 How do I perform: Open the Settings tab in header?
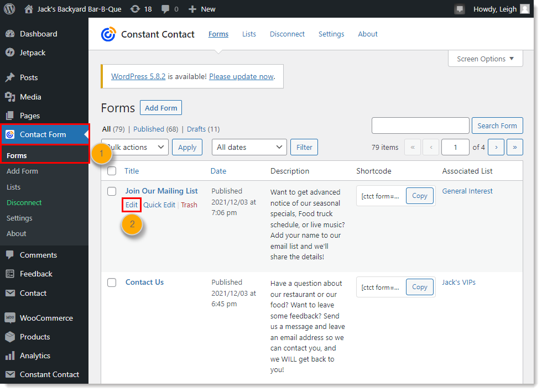(x=331, y=34)
